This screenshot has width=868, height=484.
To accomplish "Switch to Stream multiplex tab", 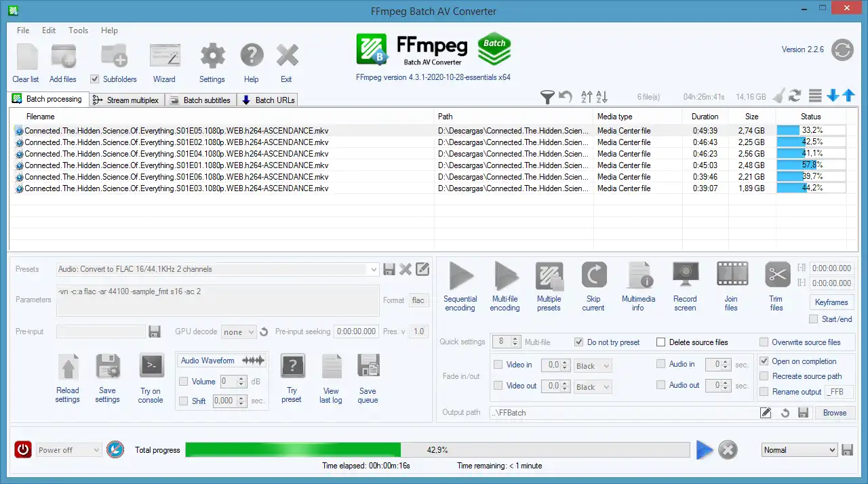I will (x=126, y=100).
